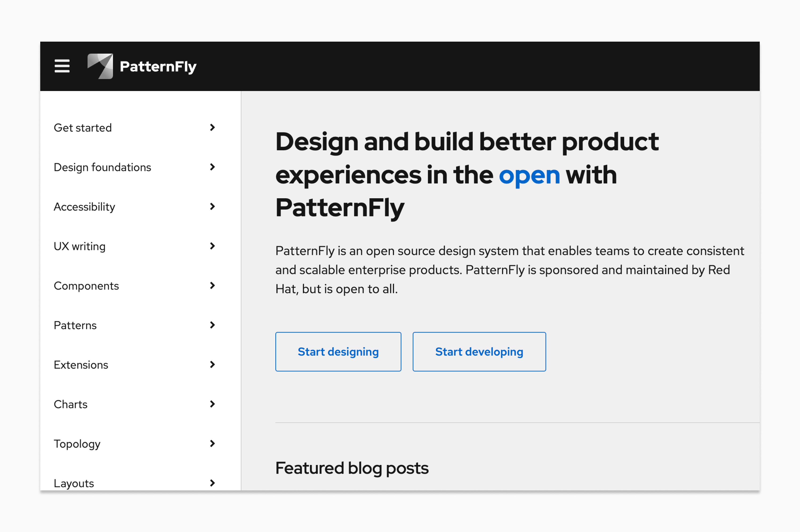800x532 pixels.
Task: Select Components in the sidebar
Action: (86, 286)
